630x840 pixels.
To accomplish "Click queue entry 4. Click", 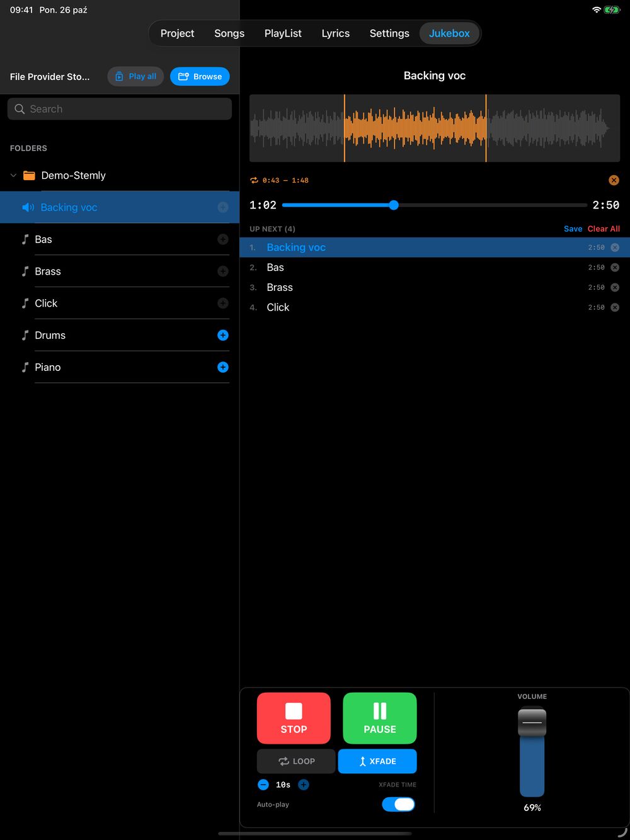I will (435, 307).
